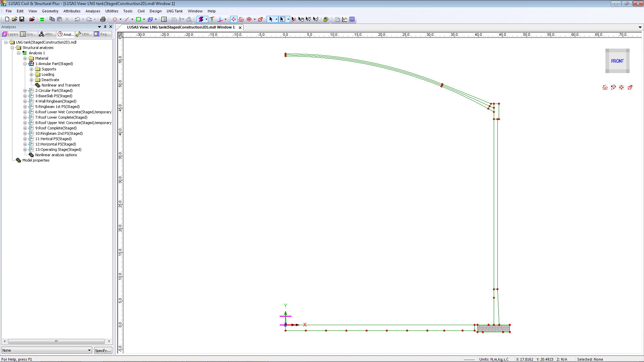Open the LNG Tank menu
This screenshot has width=644, height=362.
coord(174,11)
